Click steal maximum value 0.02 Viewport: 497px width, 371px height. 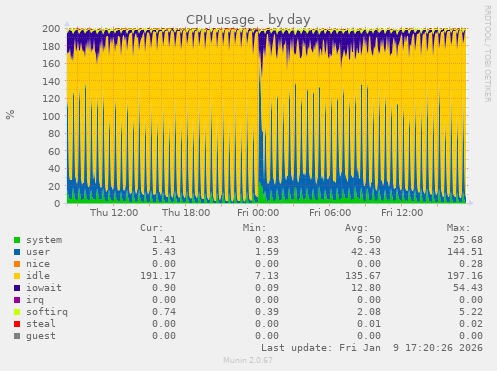point(471,324)
